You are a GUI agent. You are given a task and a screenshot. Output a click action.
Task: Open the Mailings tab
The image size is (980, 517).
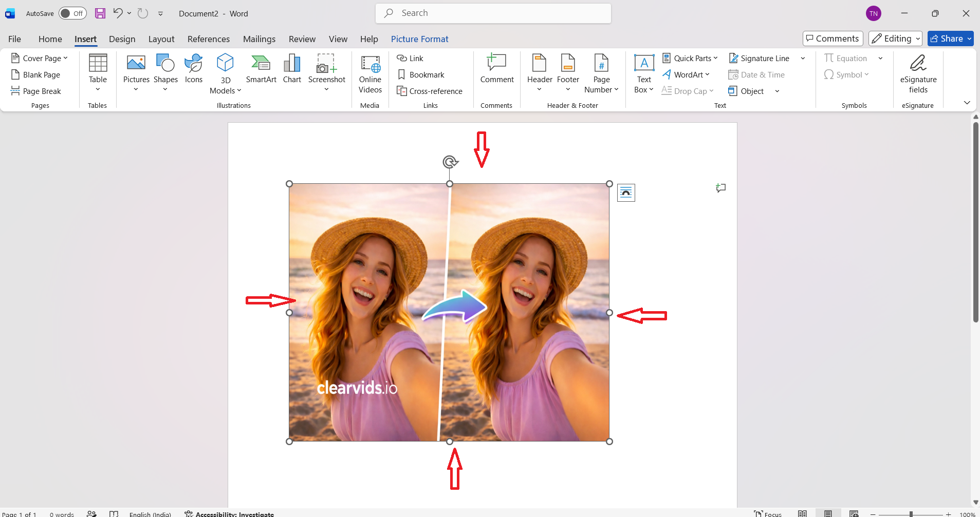click(259, 39)
